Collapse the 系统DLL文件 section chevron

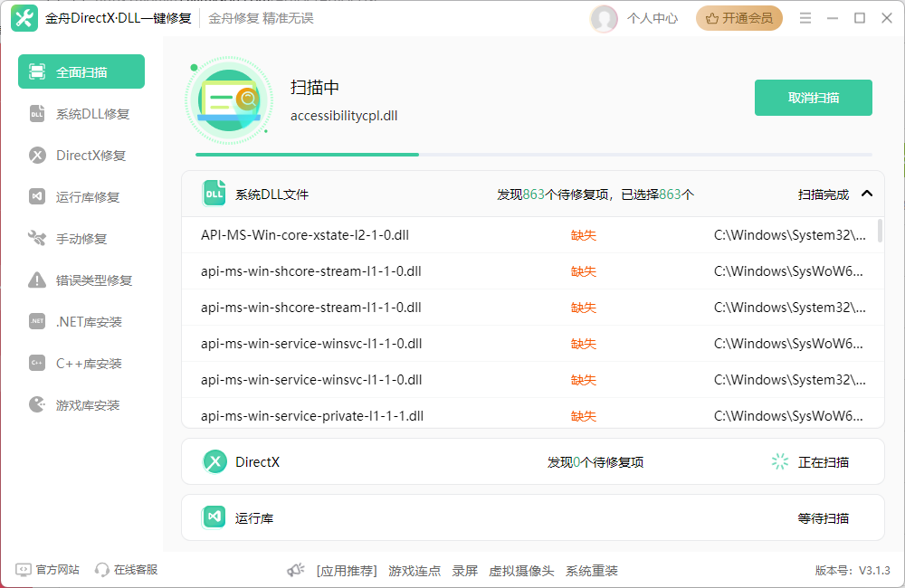867,194
